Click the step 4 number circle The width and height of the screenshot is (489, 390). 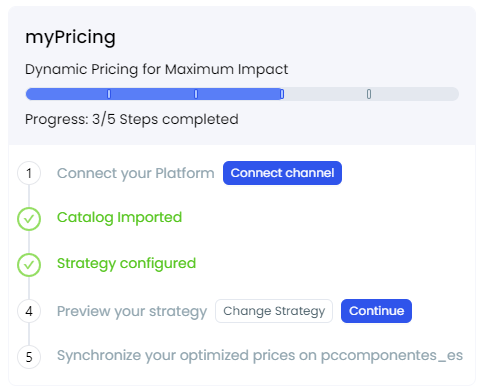click(29, 311)
